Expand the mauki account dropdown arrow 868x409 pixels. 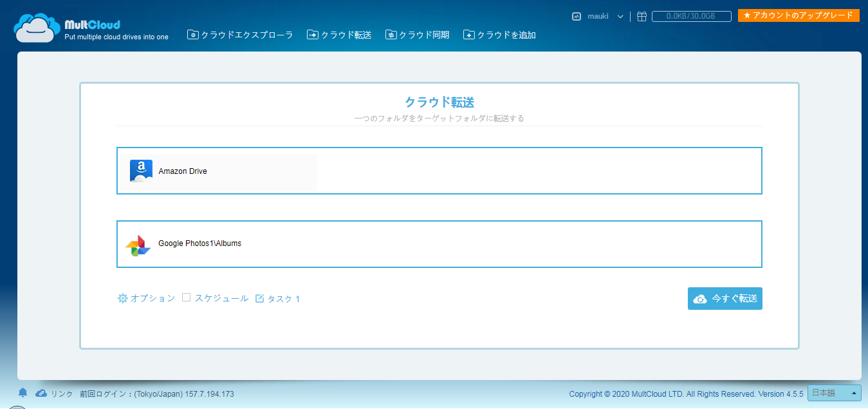coord(620,17)
